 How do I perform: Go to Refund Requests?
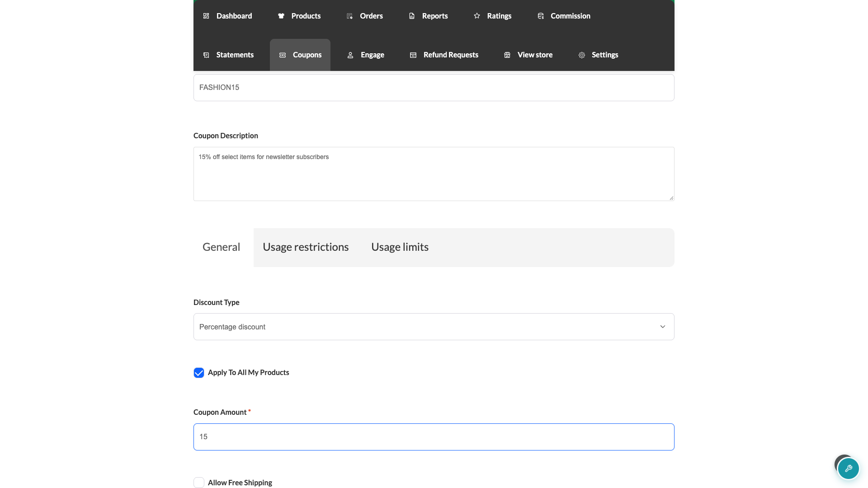(x=444, y=55)
